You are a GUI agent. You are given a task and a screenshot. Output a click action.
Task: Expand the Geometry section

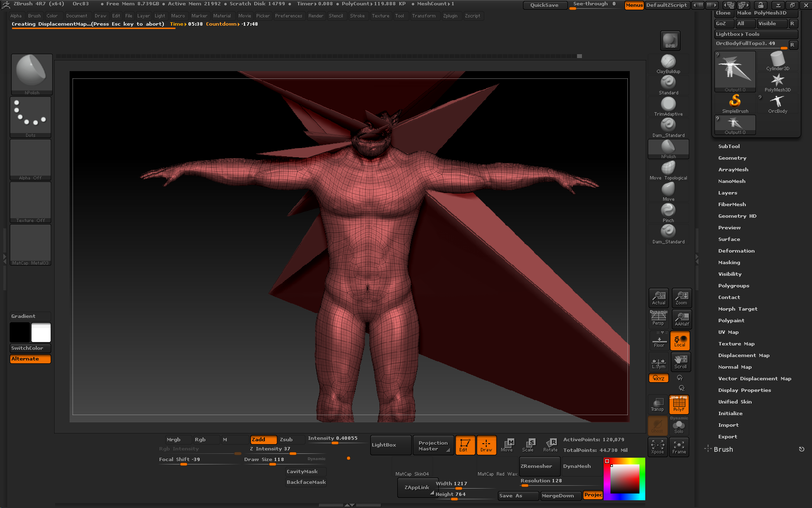tap(732, 158)
